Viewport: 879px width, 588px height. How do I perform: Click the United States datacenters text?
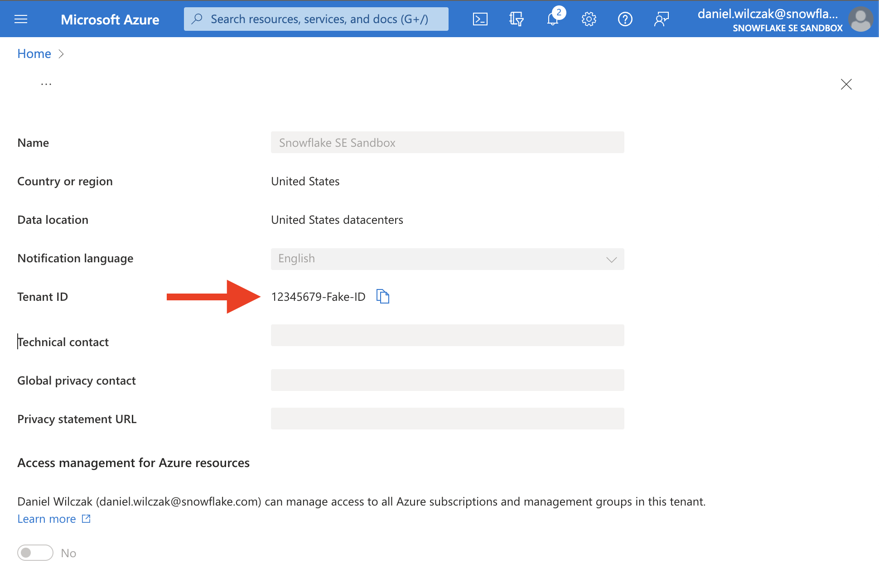coord(337,220)
